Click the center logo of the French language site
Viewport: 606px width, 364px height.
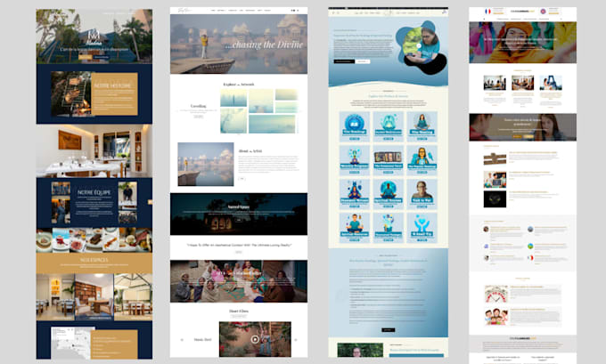point(522,12)
